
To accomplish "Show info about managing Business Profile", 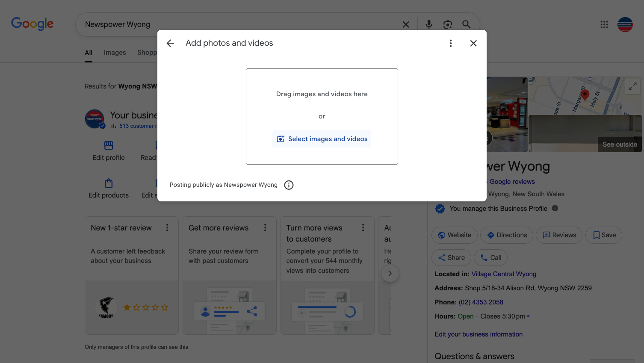I will 555,208.
